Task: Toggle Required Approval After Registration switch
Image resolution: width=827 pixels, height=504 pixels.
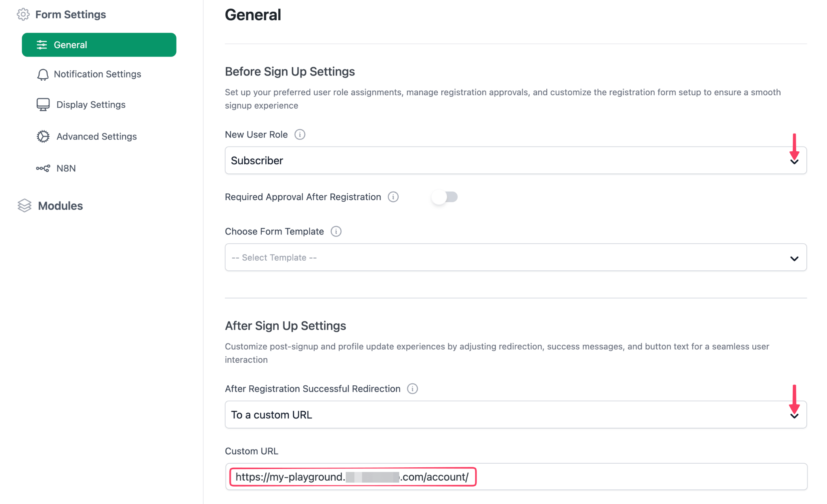Action: [x=444, y=197]
